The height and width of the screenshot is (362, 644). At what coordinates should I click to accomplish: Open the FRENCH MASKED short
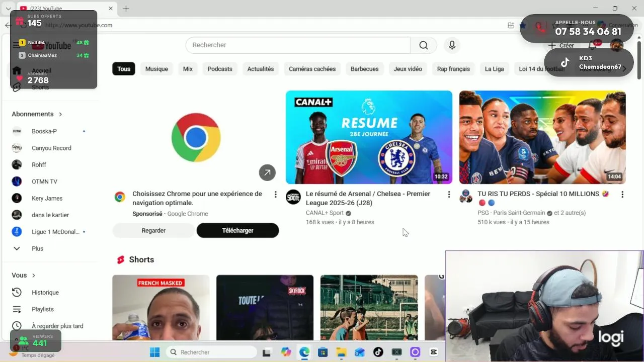(x=161, y=308)
